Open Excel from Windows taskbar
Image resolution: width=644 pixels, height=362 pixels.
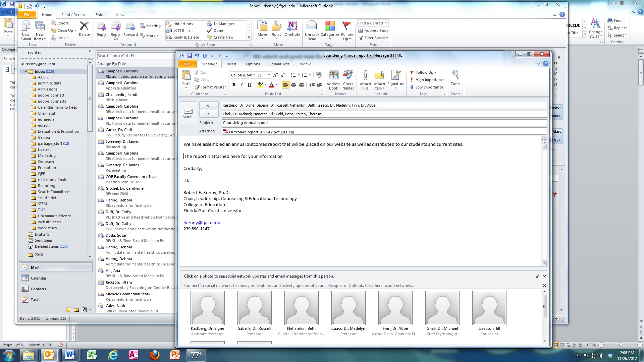[x=92, y=355]
